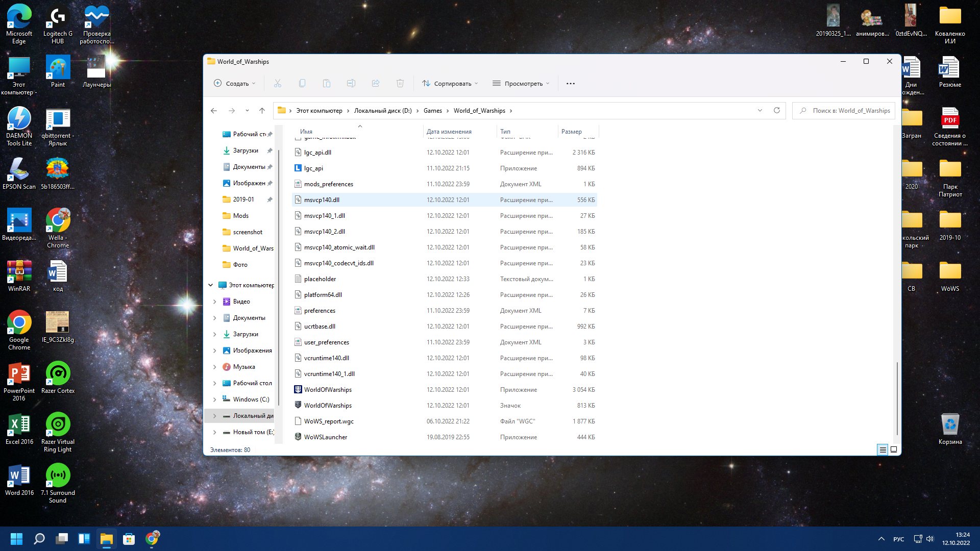
Task: Open Фото folder in navigation pane
Action: pyautogui.click(x=240, y=265)
